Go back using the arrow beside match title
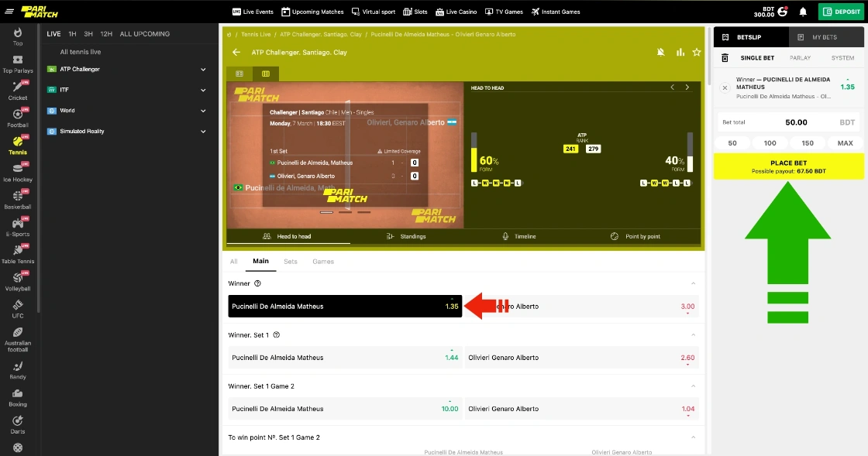Image resolution: width=868 pixels, height=456 pixels. point(236,53)
